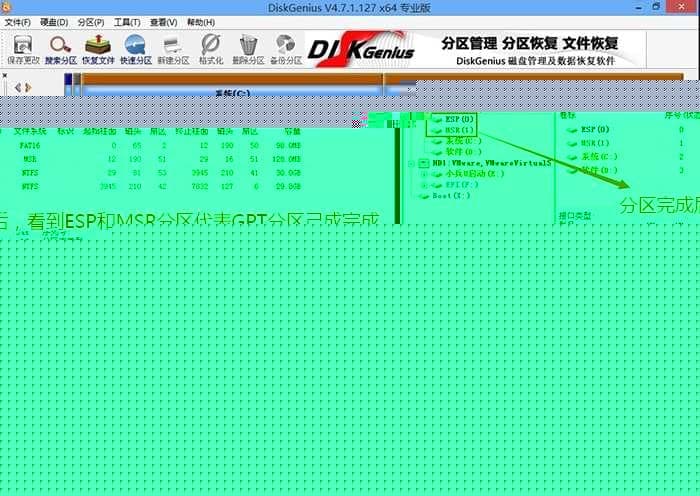Click the 快速分区 (Quick Partition) toolbar icon
Image resolution: width=700 pixels, height=496 pixels.
[x=136, y=50]
